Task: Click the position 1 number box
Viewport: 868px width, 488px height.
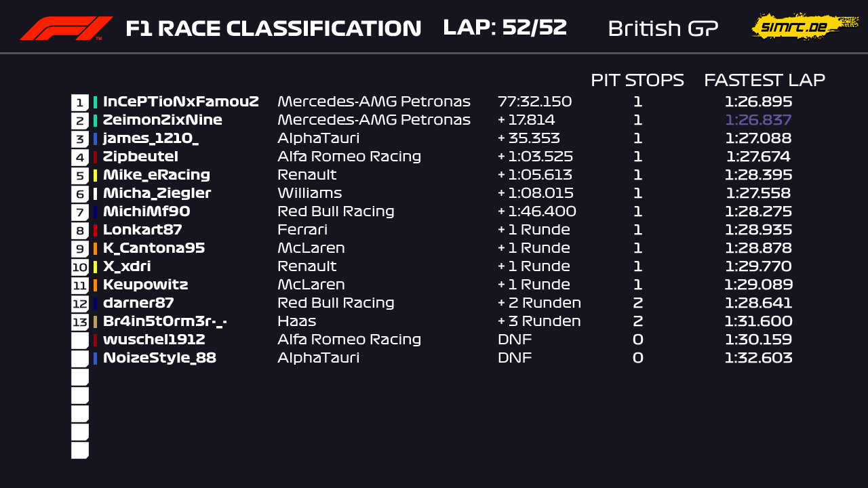Action: point(80,102)
